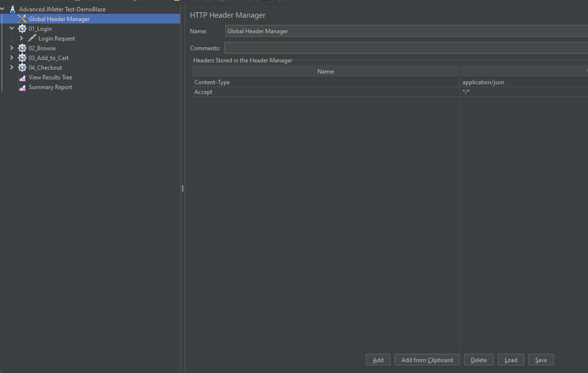This screenshot has width=588, height=373.
Task: Click the 03_Add_to_Cart gear icon
Action: tap(22, 58)
